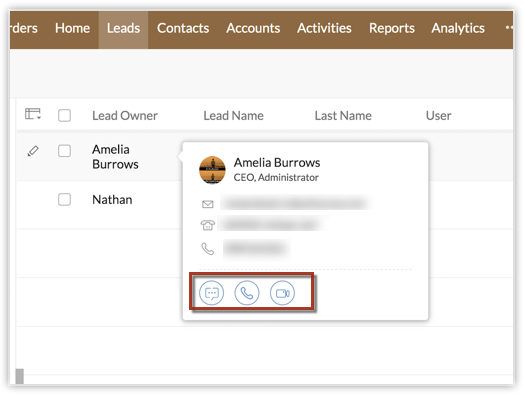Check the box for Amelia Burrows row

tap(64, 151)
